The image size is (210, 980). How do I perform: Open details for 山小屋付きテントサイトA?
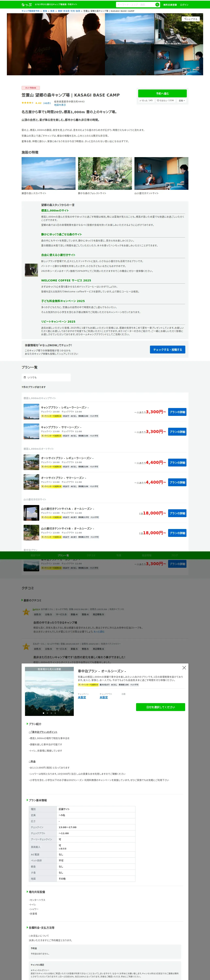(177, 513)
